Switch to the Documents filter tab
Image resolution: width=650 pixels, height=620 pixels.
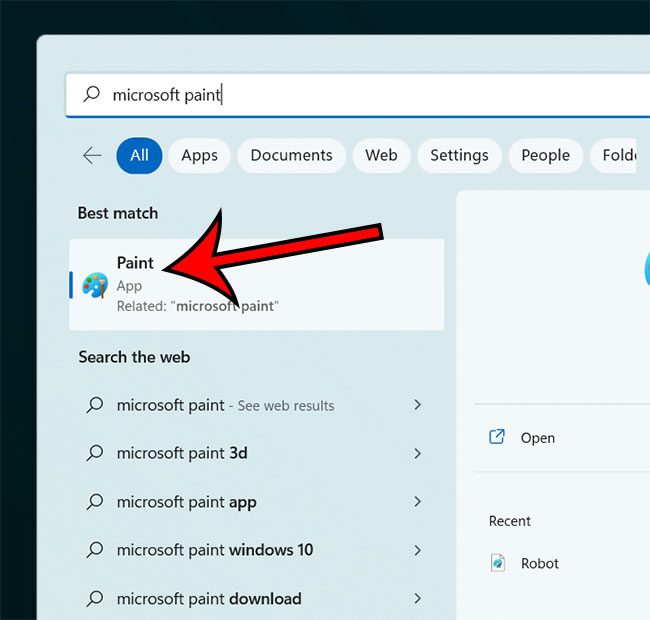tap(291, 155)
